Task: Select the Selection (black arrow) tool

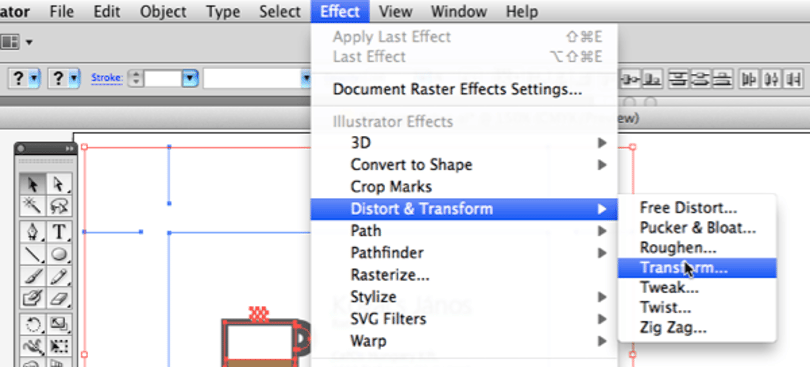Action: pos(34,184)
